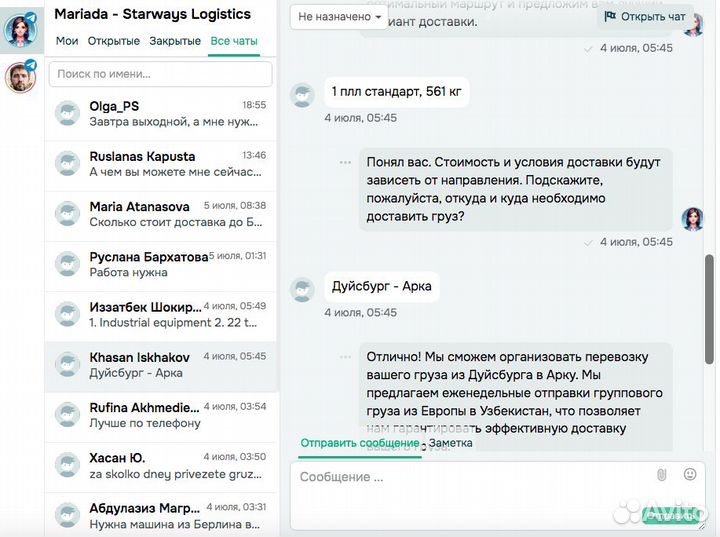This screenshot has width=720, height=537.
Task: Switch to the Мои tab
Action: click(x=67, y=41)
